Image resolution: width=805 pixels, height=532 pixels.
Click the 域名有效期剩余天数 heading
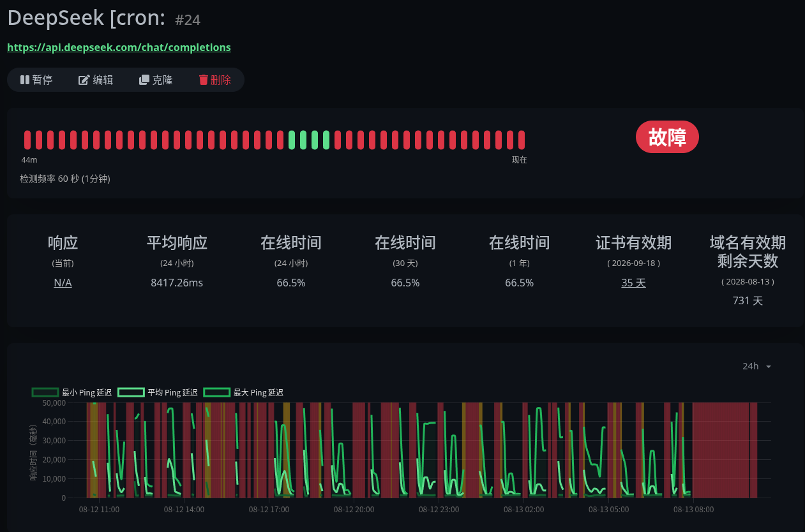tap(748, 251)
